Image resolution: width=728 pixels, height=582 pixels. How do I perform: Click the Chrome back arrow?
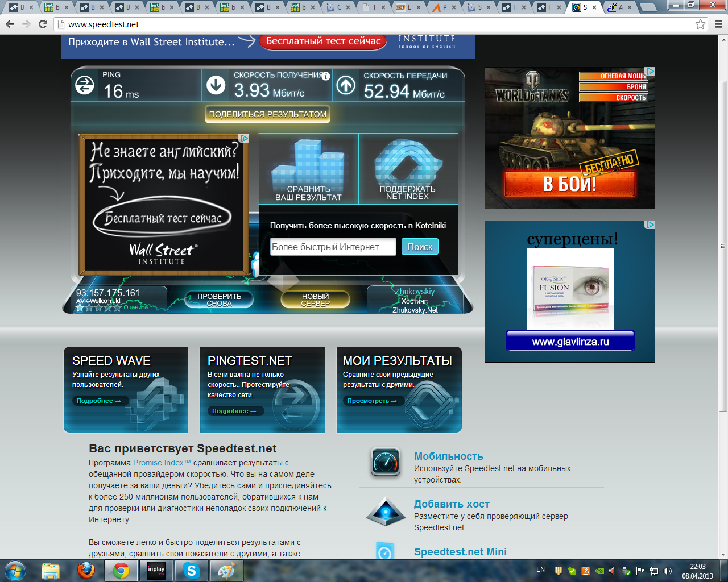[x=10, y=24]
